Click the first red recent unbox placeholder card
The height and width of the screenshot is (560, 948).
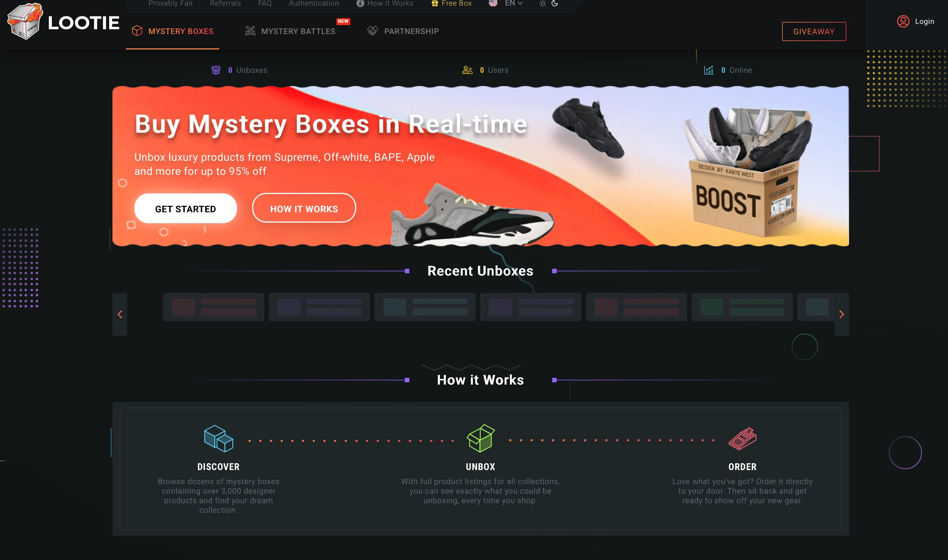pyautogui.click(x=214, y=307)
